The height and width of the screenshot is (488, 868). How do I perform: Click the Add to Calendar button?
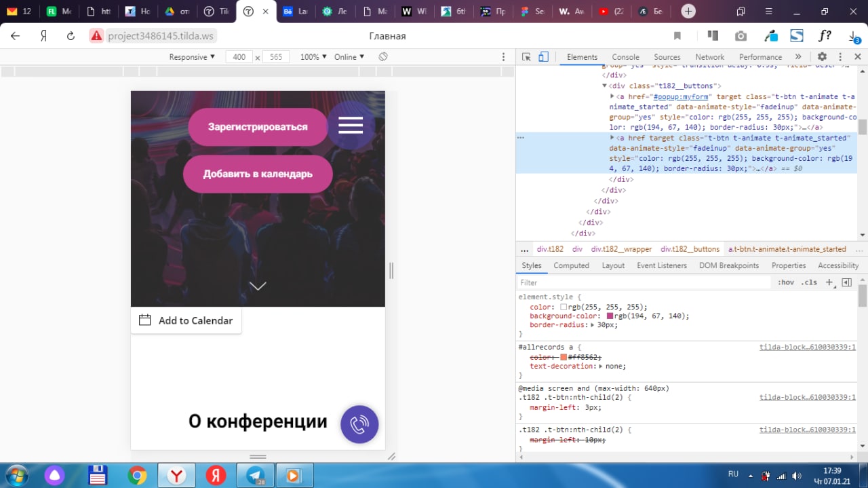(x=186, y=320)
